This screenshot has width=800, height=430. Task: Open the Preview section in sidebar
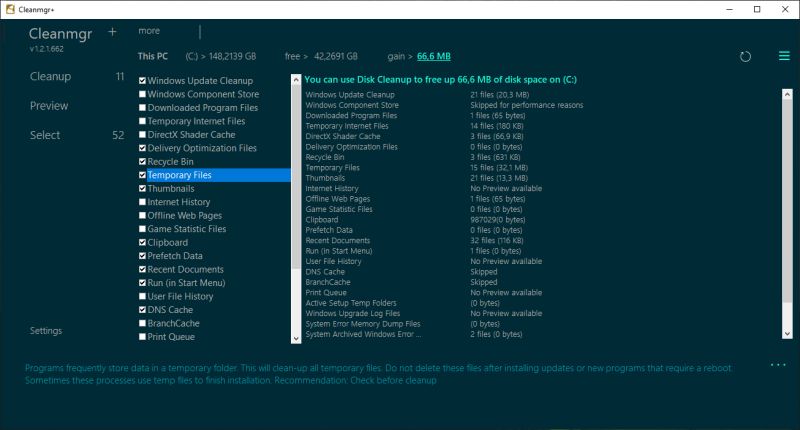48,106
